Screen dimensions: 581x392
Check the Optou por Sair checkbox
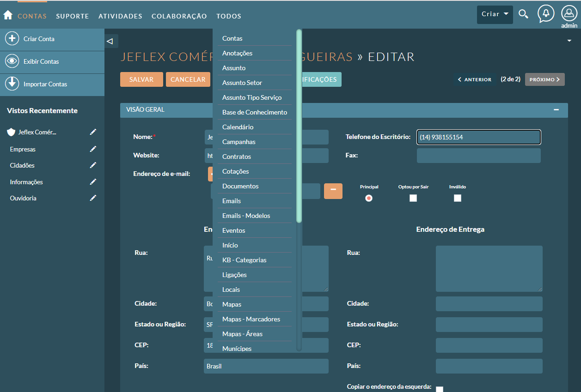(x=413, y=198)
